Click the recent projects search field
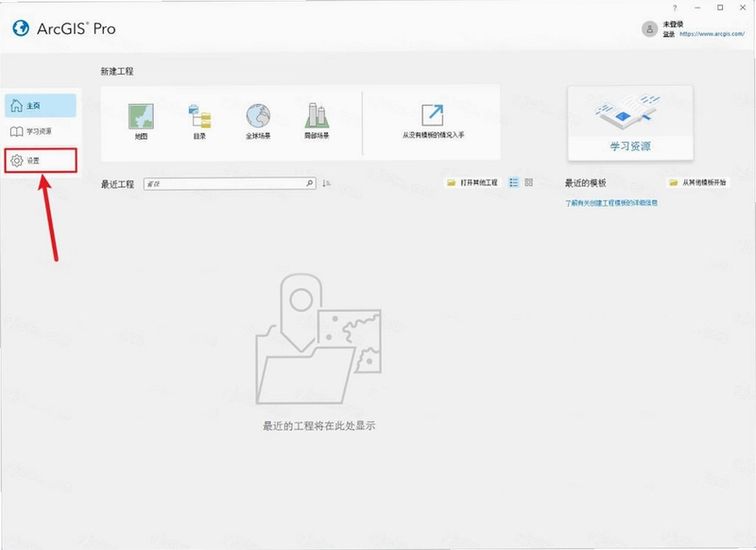The height and width of the screenshot is (550, 756). [230, 183]
